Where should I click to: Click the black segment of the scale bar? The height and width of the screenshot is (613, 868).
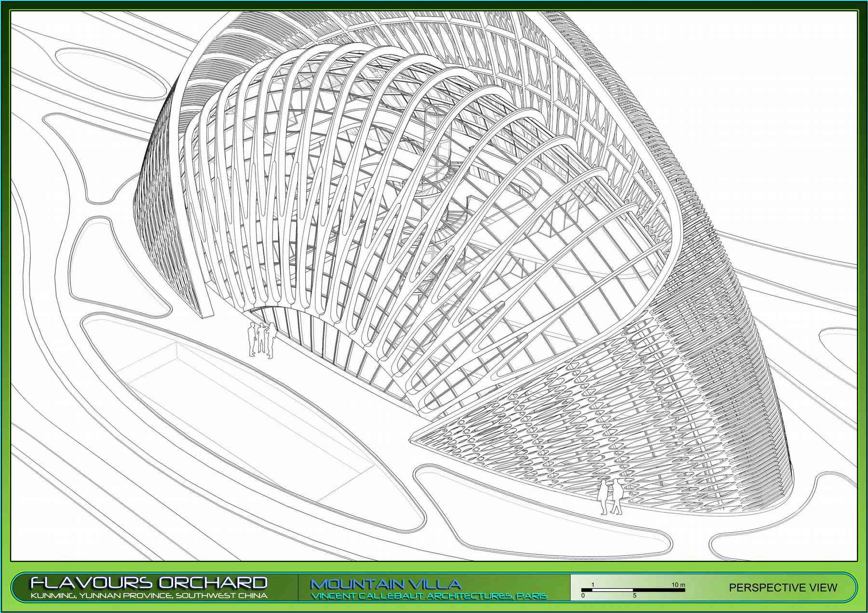(x=659, y=590)
